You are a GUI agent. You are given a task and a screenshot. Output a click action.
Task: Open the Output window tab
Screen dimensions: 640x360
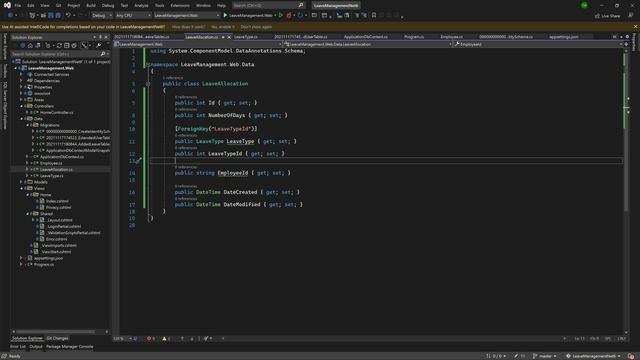coord(36,347)
